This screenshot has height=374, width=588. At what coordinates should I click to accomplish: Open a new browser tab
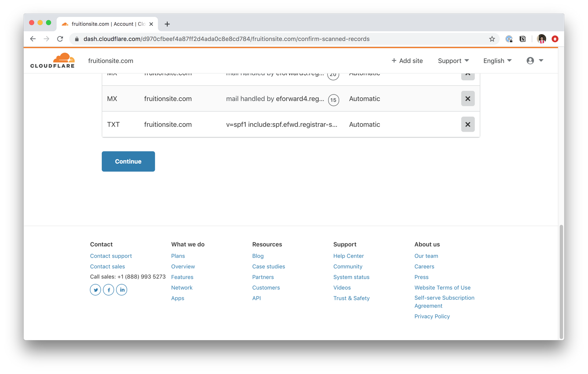click(167, 24)
